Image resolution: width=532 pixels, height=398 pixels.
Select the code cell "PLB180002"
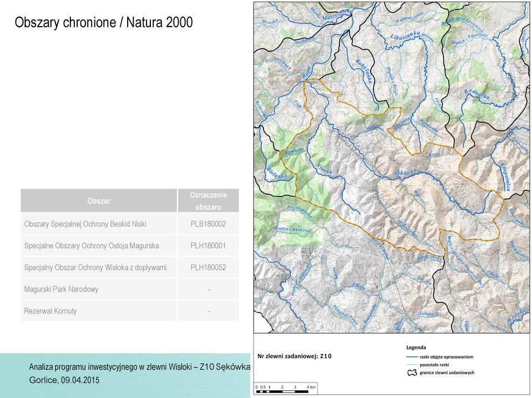click(x=209, y=224)
